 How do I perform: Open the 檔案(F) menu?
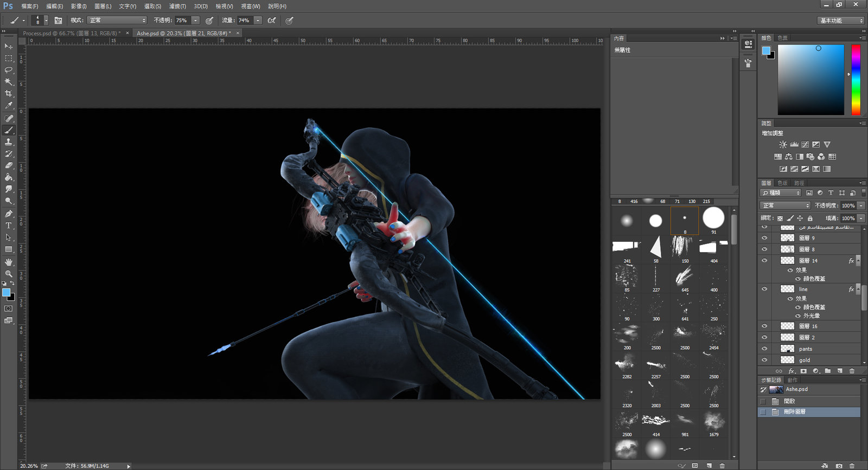click(30, 7)
